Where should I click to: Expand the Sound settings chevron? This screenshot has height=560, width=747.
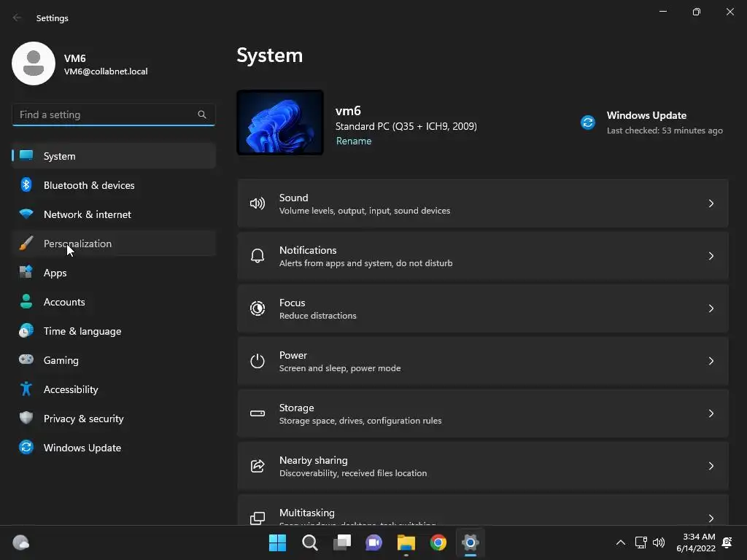point(711,204)
